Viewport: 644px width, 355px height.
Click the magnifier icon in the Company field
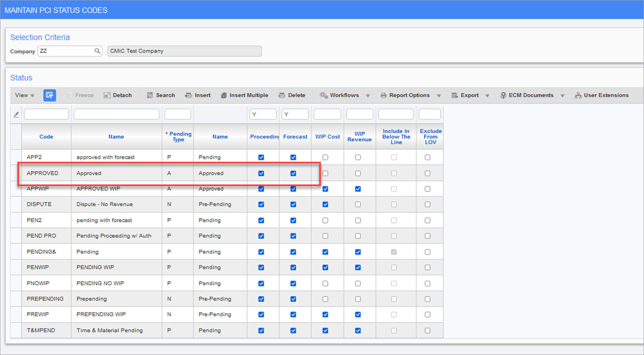point(97,51)
